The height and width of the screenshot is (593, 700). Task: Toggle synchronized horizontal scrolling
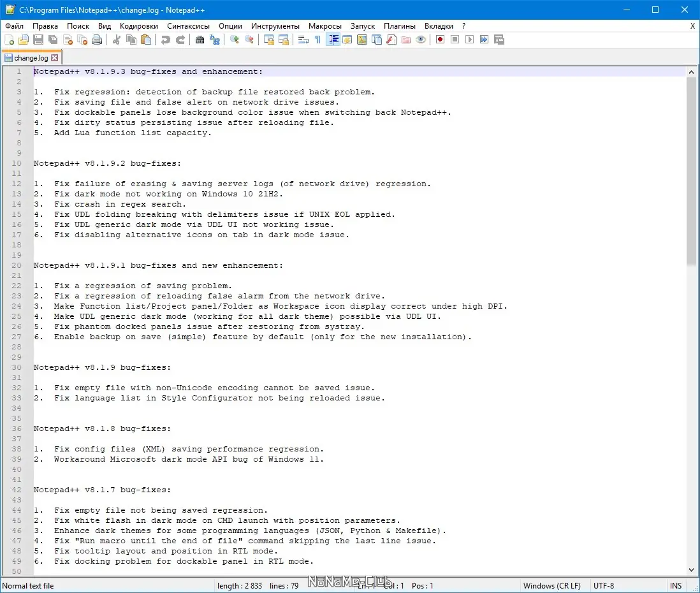[x=284, y=40]
